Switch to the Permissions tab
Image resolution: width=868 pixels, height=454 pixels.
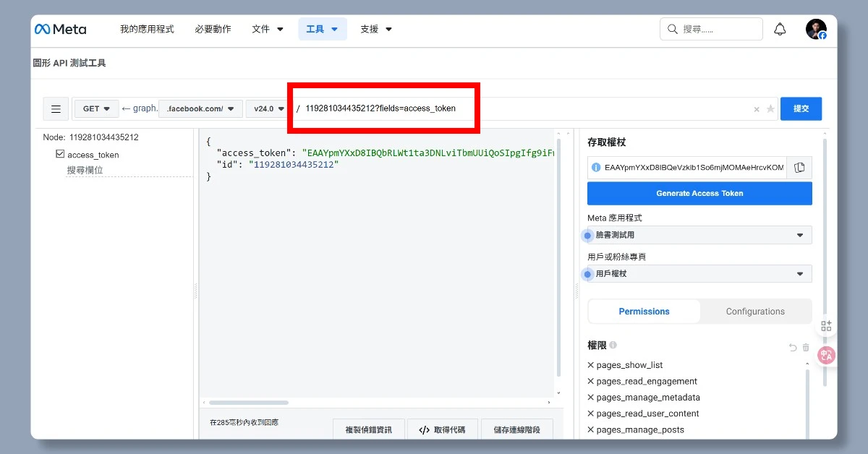644,312
